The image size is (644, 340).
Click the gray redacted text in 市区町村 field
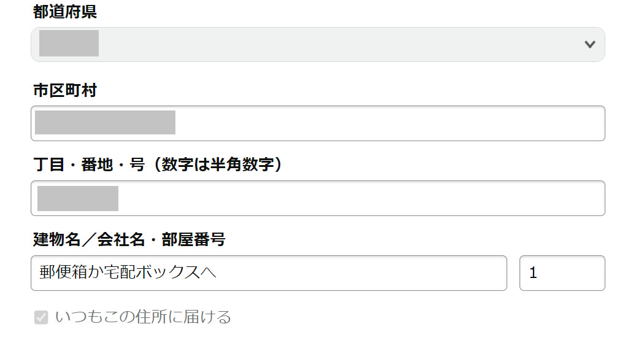[105, 123]
